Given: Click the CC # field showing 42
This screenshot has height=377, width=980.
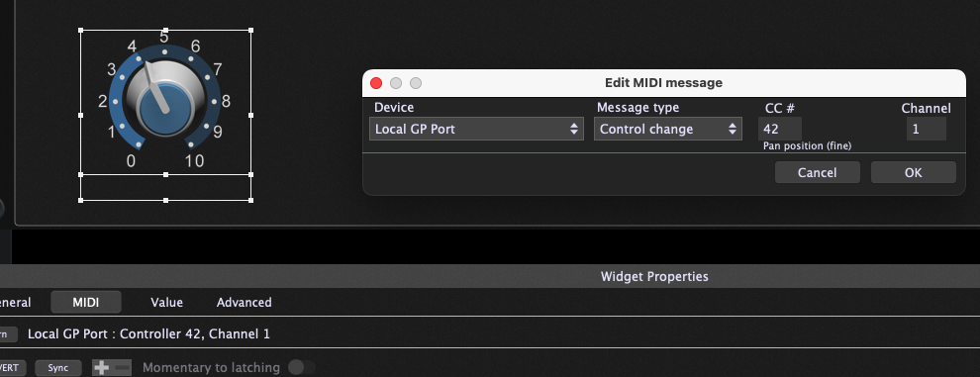Looking at the screenshot, I should click(780, 129).
